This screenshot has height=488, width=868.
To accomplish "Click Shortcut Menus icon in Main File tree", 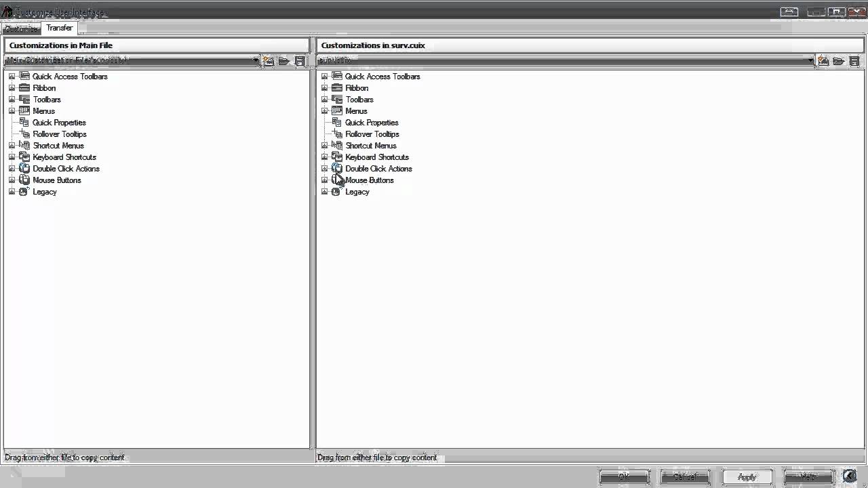I will 24,146.
